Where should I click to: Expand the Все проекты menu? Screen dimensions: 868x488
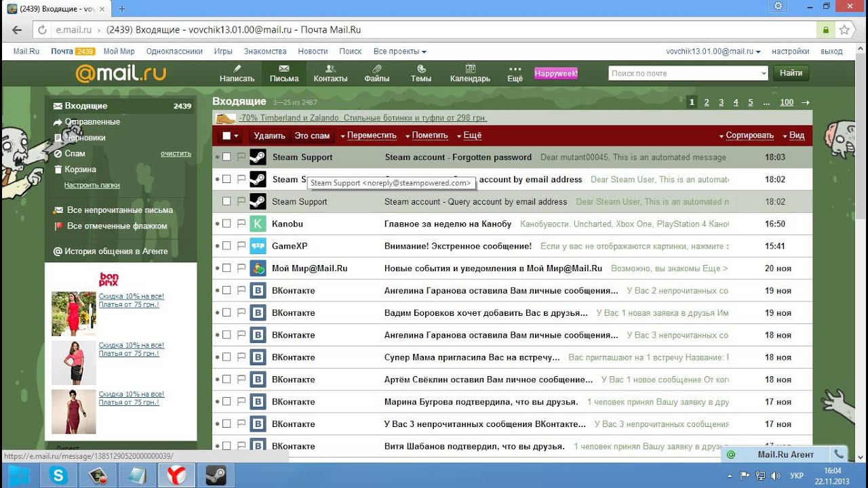pos(400,52)
